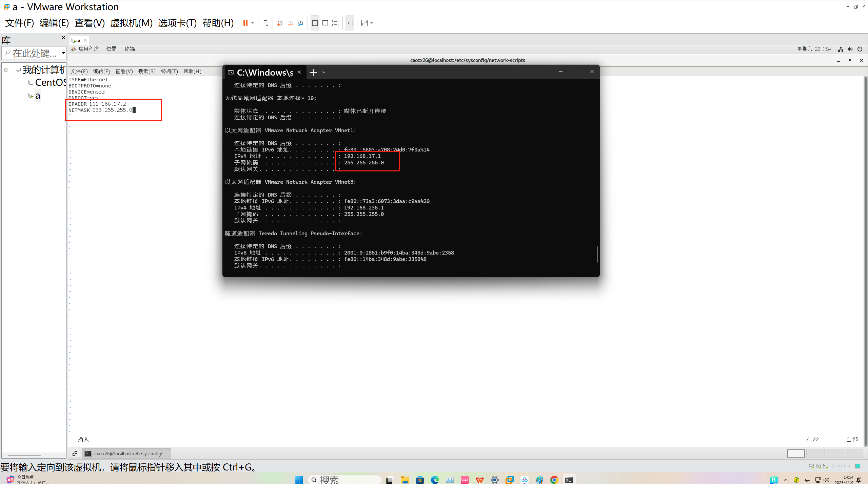The width and height of the screenshot is (868, 484).
Task: Toggle the thumbnail bar view
Action: click(x=325, y=23)
